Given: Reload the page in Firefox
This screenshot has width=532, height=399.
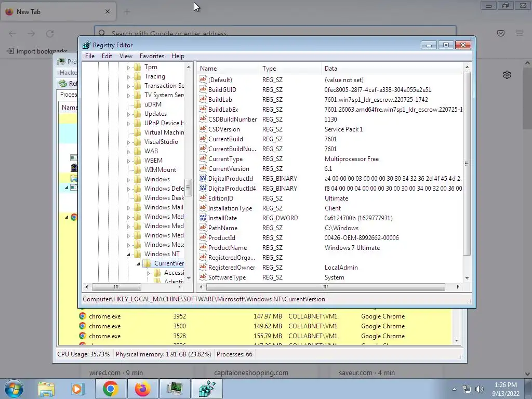Looking at the screenshot, I should (x=50, y=34).
